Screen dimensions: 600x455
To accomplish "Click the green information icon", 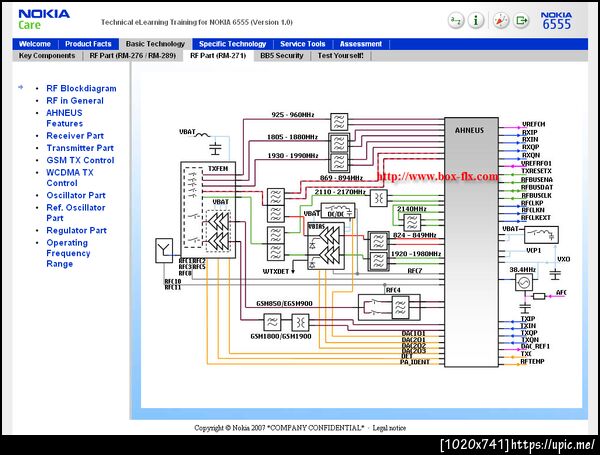I will pyautogui.click(x=476, y=20).
